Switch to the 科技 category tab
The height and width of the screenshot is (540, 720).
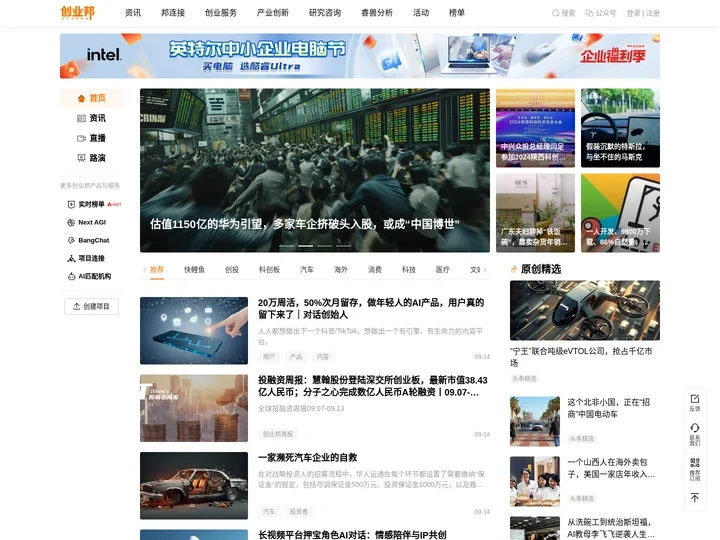409,270
